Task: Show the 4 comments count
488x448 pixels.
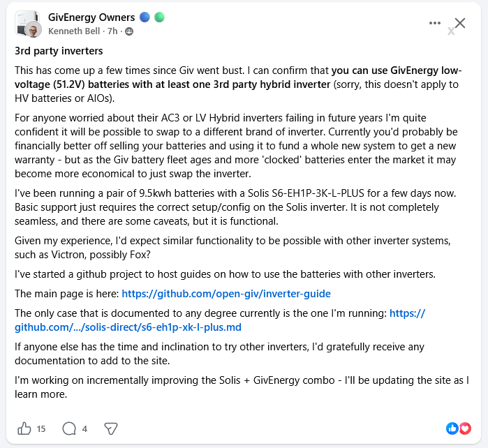Action: [84, 429]
